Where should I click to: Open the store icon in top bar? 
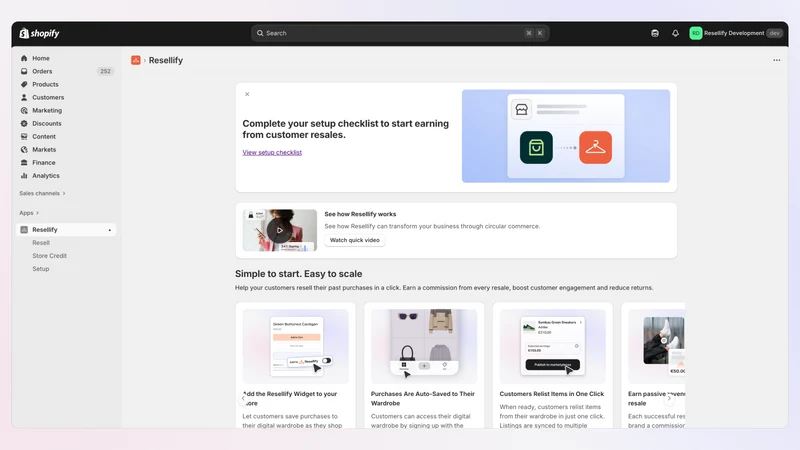click(655, 33)
